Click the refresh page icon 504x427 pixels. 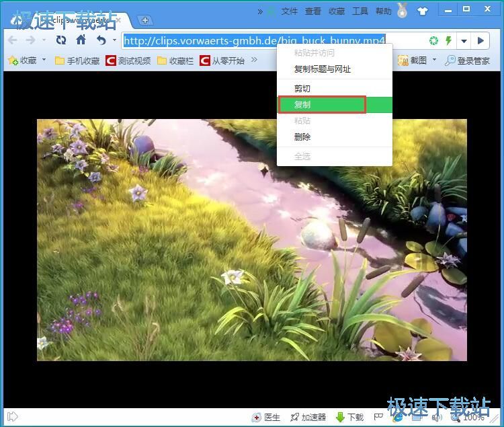[x=61, y=40]
